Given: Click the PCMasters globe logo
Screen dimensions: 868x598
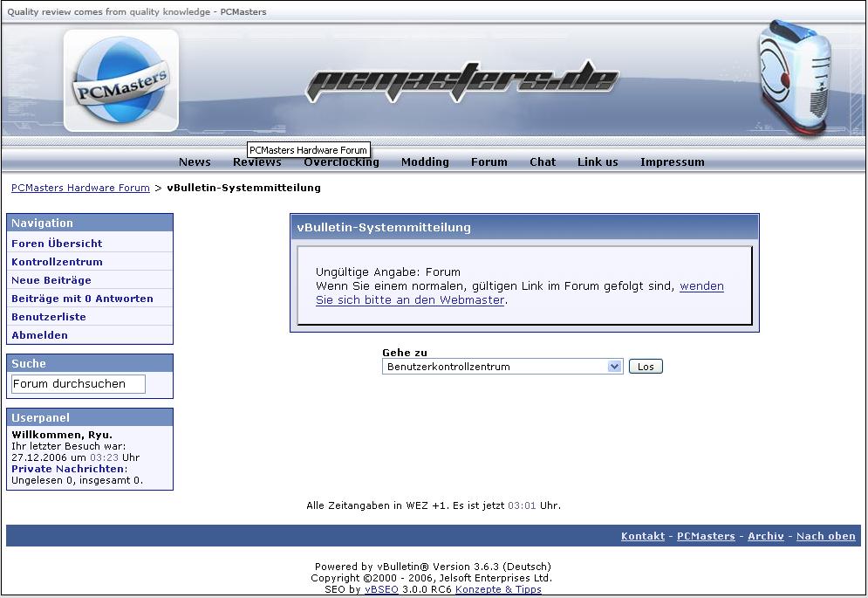Looking at the screenshot, I should (121, 80).
